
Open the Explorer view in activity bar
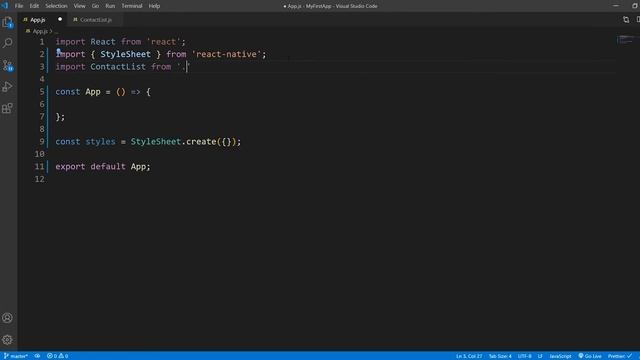8,22
